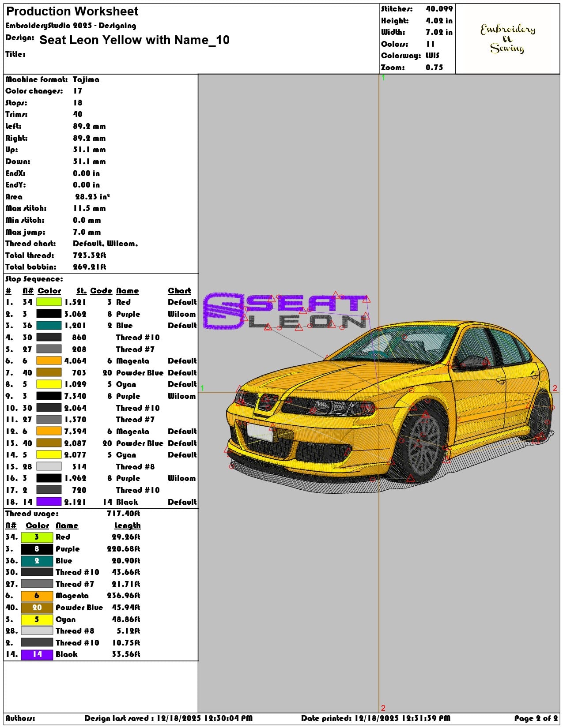Select the Colorway value WIS

coord(433,56)
